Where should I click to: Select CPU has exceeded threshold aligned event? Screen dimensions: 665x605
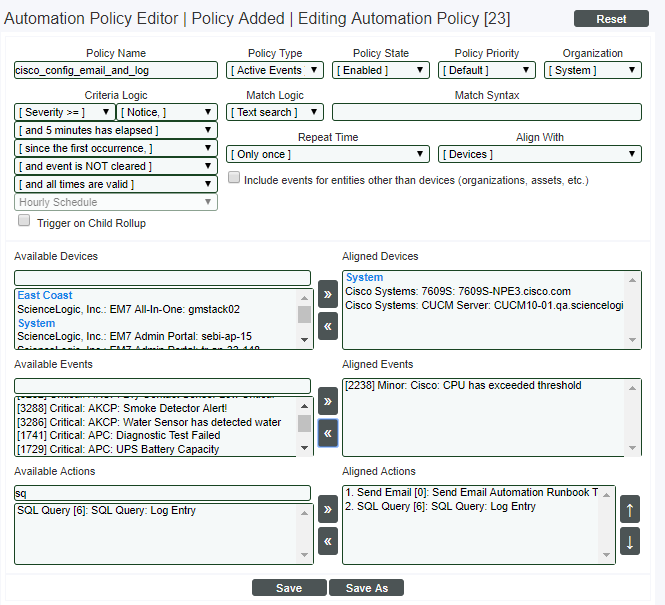[463, 386]
